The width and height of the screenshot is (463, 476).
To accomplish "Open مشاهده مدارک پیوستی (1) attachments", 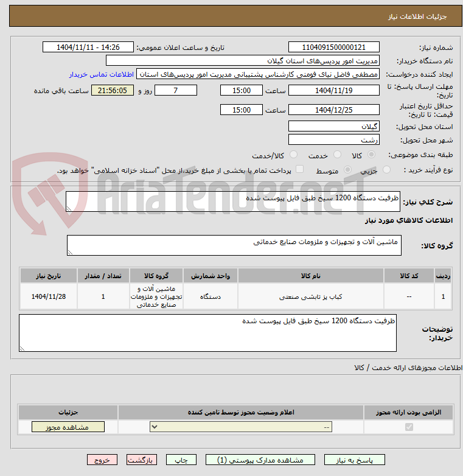I will [260, 460].
